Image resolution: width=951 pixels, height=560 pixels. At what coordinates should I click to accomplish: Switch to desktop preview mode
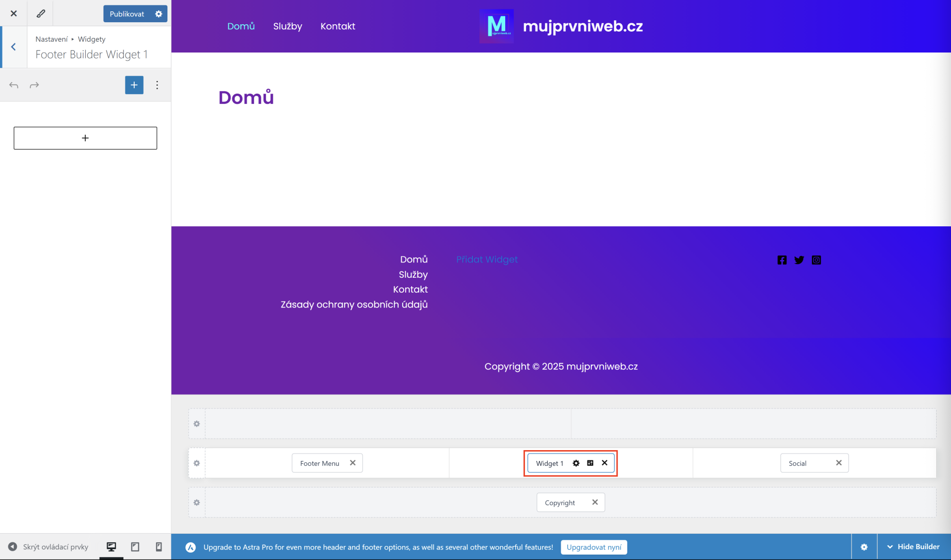(111, 547)
